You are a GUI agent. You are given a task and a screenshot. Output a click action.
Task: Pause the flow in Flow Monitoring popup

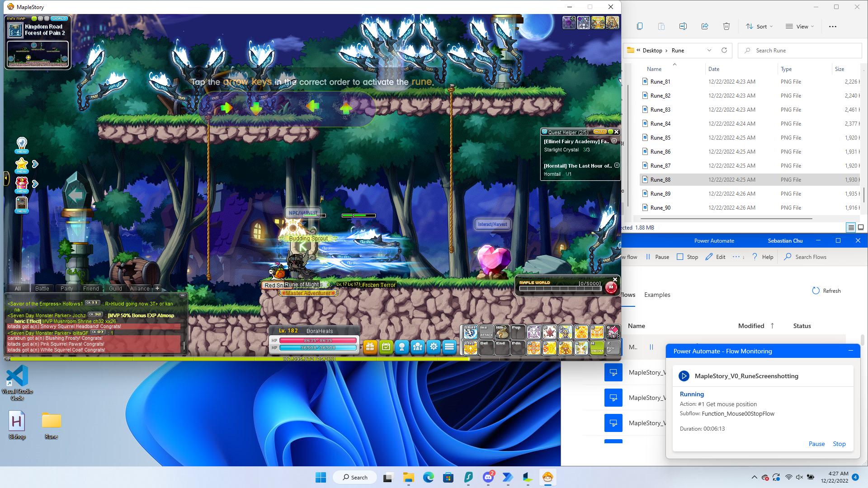click(816, 444)
